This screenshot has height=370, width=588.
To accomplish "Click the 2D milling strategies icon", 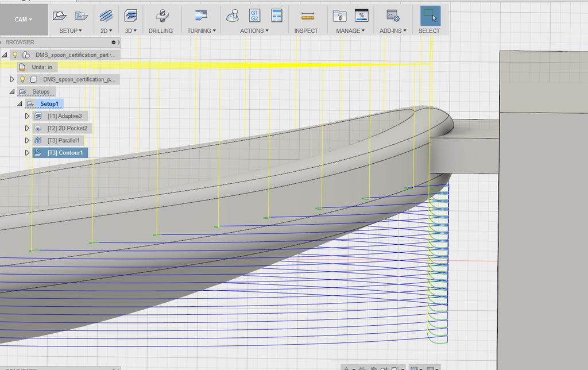I will point(106,16).
